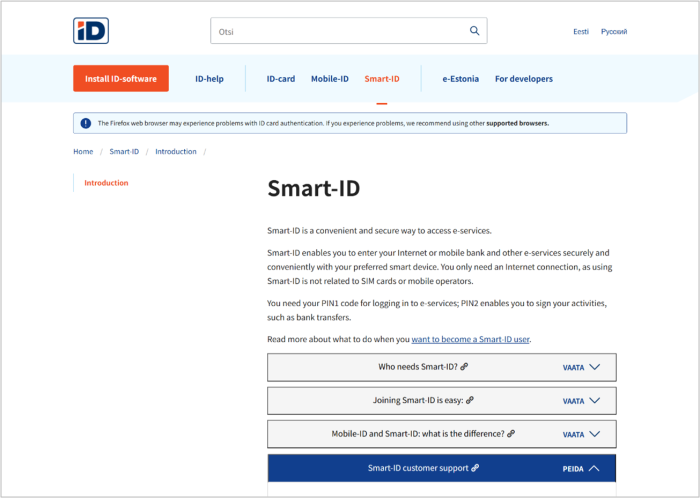Expand the Who needs Smart-ID section
Screen dimensions: 700x498
(594, 367)
